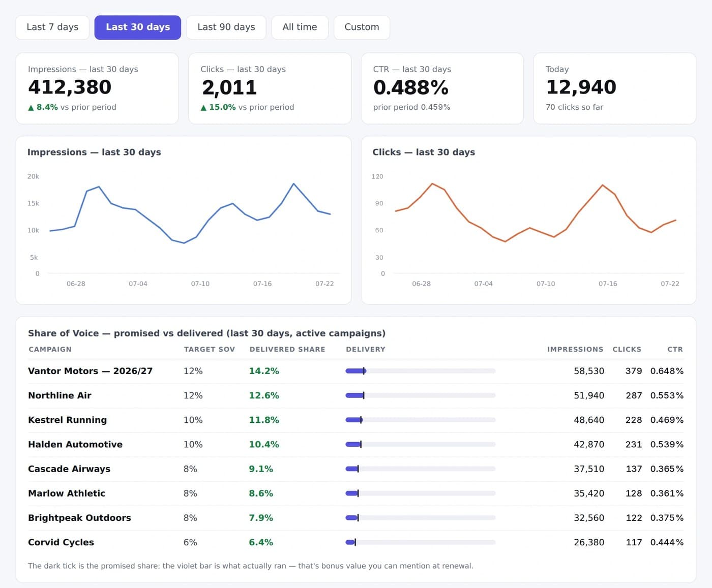Click the 42,870 impressions cell
This screenshot has height=588, width=712.
(589, 444)
